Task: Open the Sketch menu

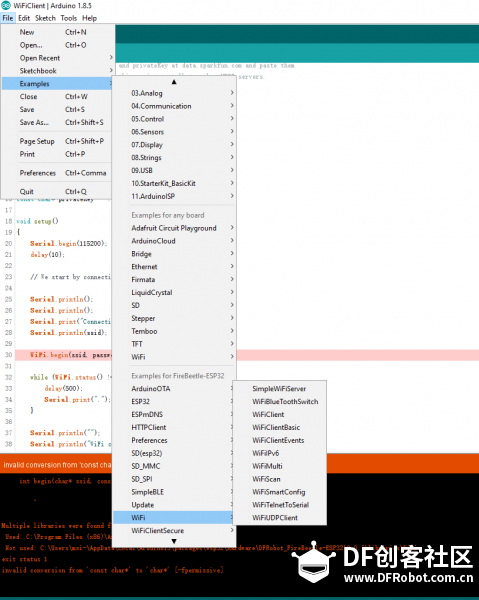Action: coord(45,18)
